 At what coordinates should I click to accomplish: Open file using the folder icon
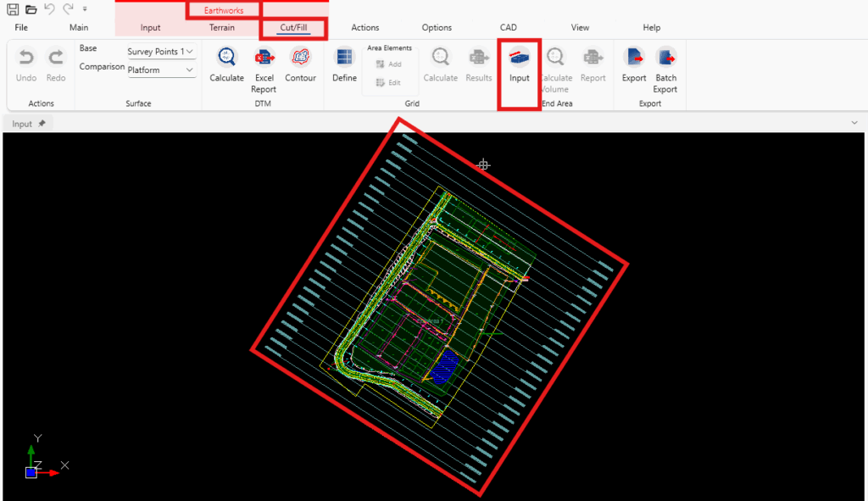(31, 8)
